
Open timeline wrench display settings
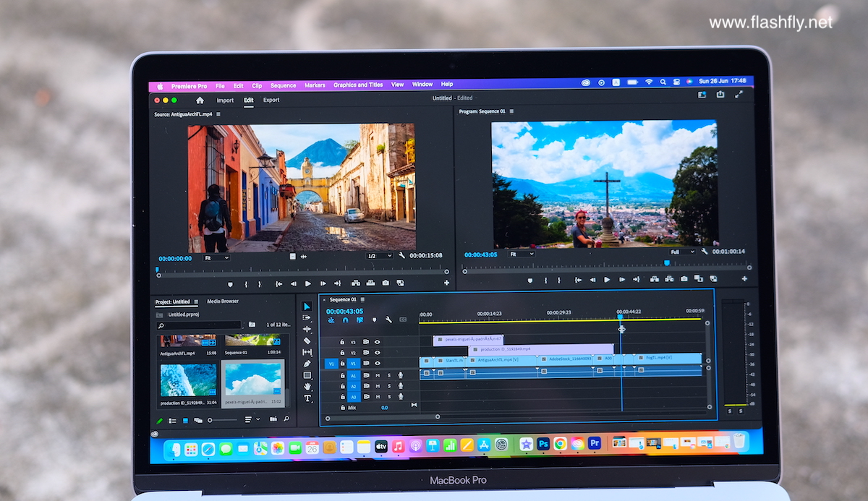[388, 320]
